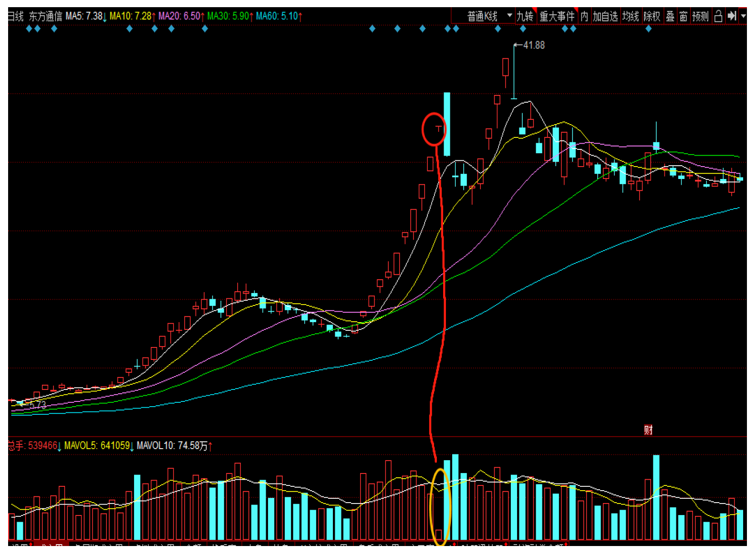Click the 41.88 high price label
The width and height of the screenshot is (756, 557).
pos(534,45)
